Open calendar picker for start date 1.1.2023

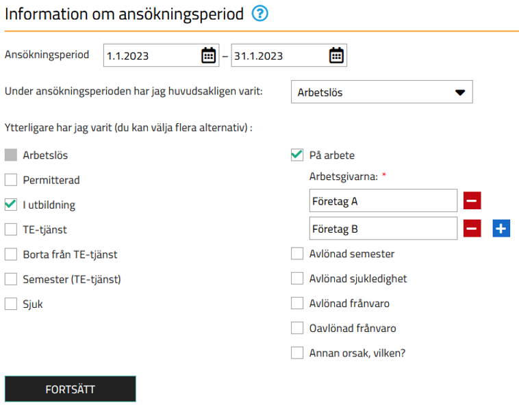coord(209,55)
